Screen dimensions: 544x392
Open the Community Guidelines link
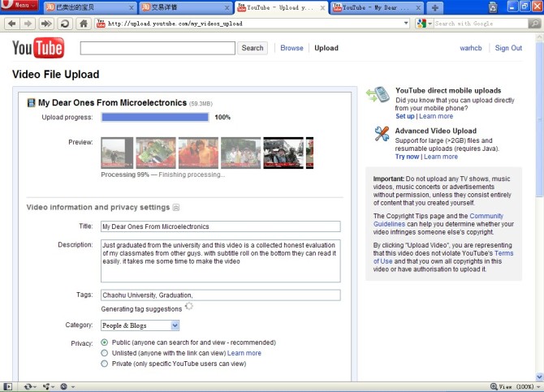coord(438,220)
